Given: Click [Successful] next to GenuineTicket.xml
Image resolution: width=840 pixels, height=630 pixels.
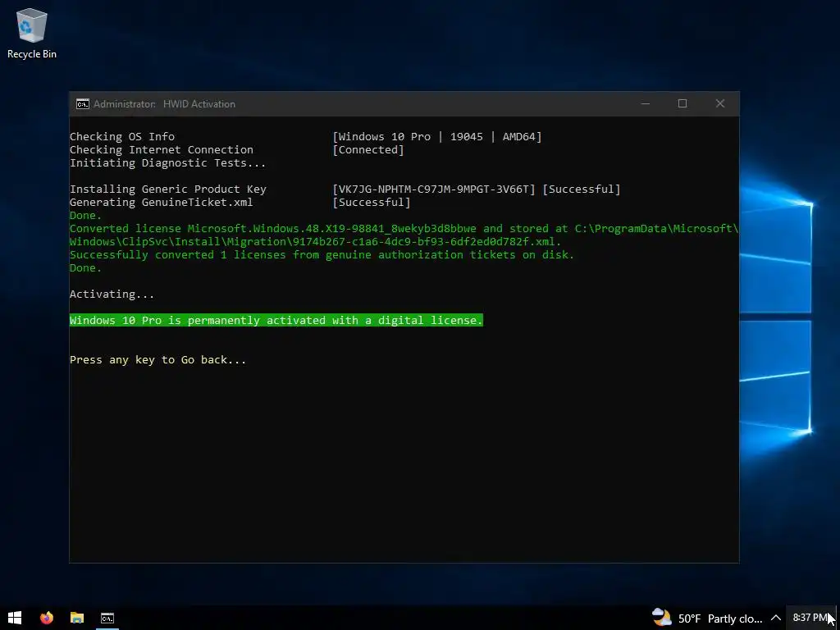Looking at the screenshot, I should point(372,203).
